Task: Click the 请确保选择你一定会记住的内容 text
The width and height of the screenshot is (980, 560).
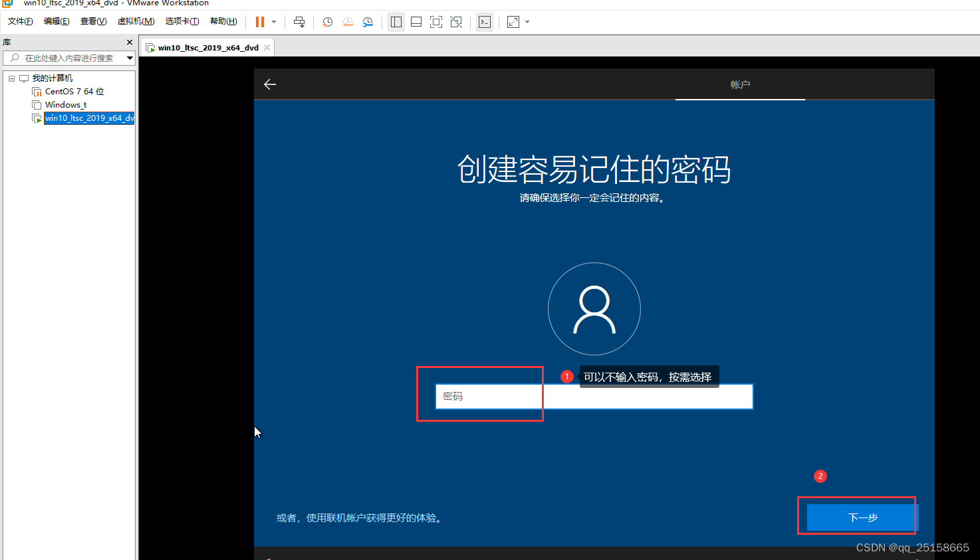Action: (592, 198)
